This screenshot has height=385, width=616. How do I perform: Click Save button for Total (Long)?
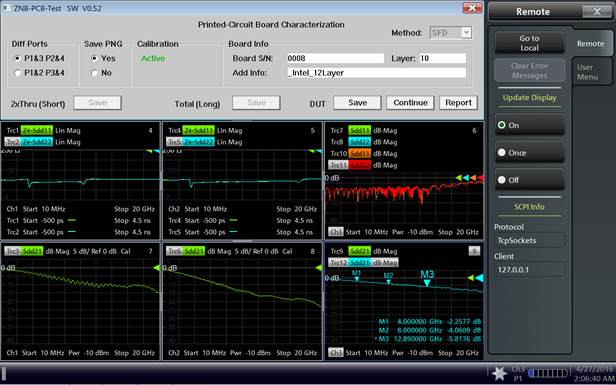[256, 103]
